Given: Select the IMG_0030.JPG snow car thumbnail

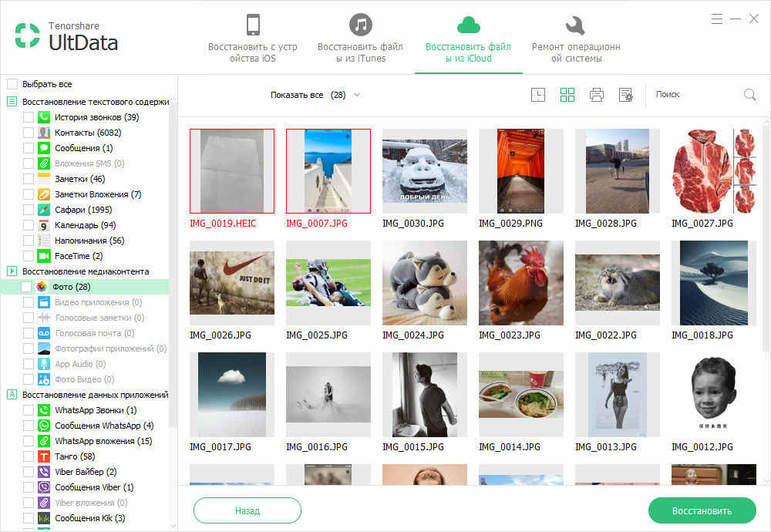Looking at the screenshot, I should click(424, 171).
